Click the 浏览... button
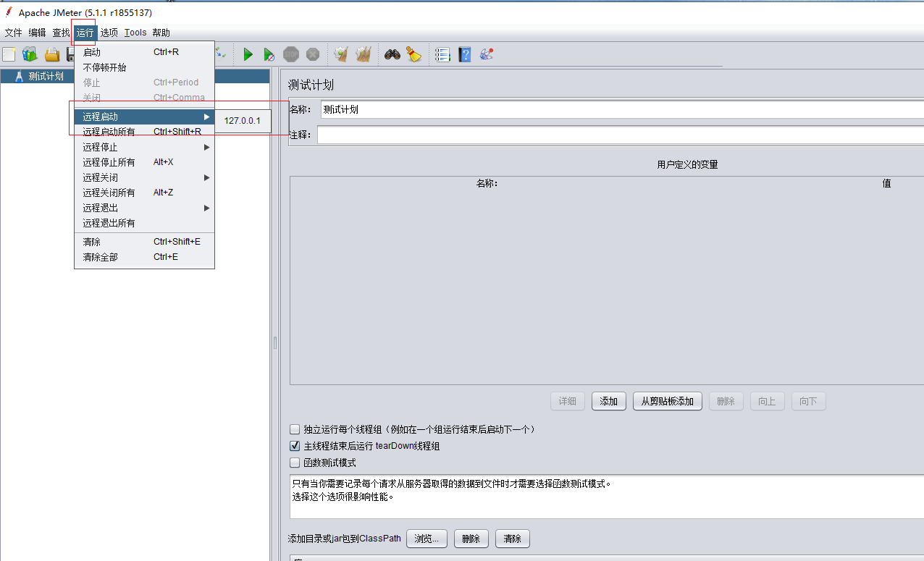The width and height of the screenshot is (924, 561). tap(427, 539)
